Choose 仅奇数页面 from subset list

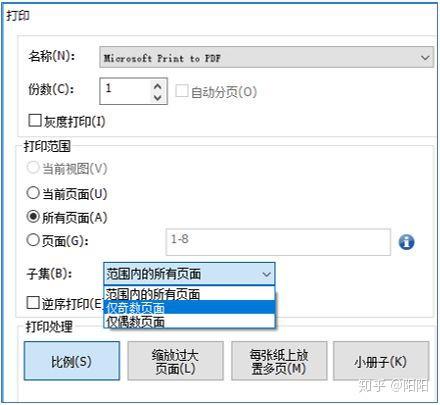pyautogui.click(x=189, y=307)
